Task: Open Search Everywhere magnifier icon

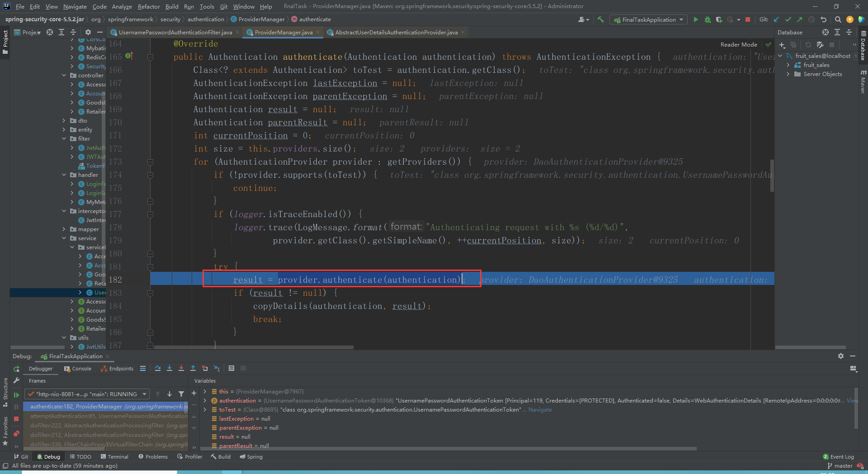Action: 838,19
